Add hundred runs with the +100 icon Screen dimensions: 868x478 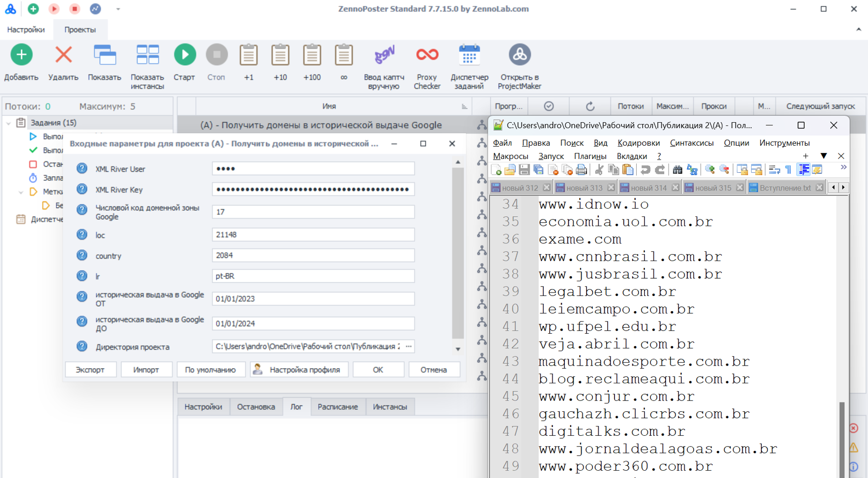(312, 54)
